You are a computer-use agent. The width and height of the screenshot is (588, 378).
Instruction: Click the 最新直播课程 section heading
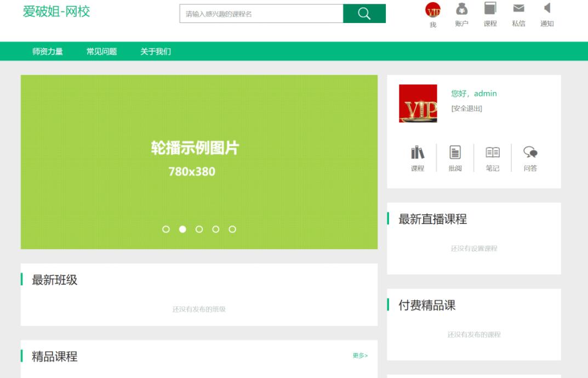click(432, 219)
